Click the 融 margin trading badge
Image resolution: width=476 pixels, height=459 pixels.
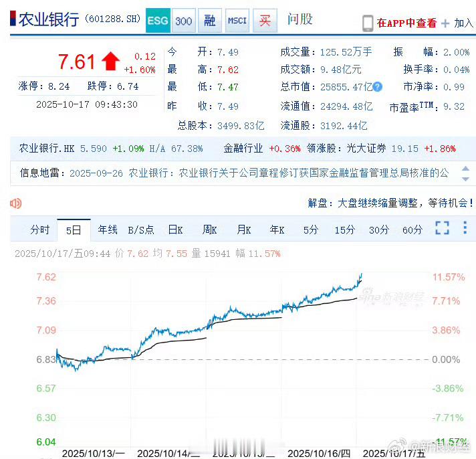[x=210, y=20]
